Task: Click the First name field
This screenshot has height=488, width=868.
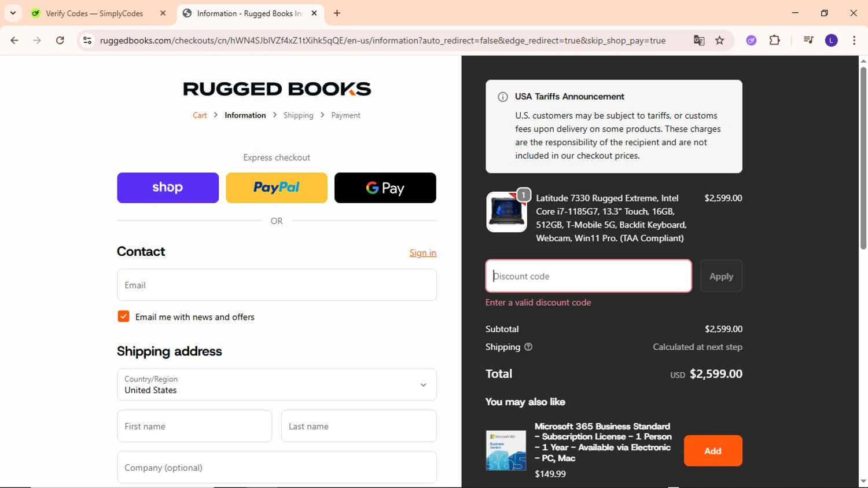Action: coord(194,426)
